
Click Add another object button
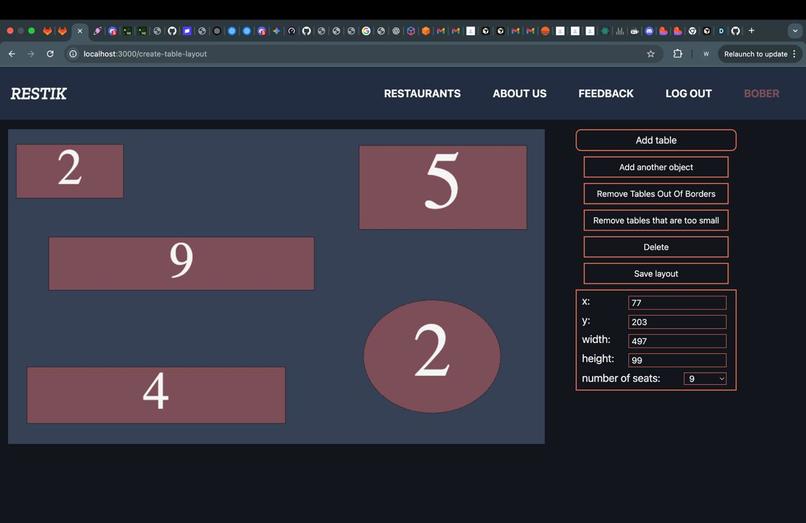[x=656, y=167]
